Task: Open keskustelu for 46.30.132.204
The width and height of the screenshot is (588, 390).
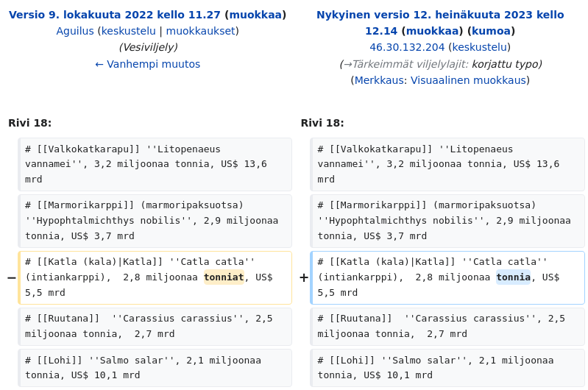Action: point(480,47)
